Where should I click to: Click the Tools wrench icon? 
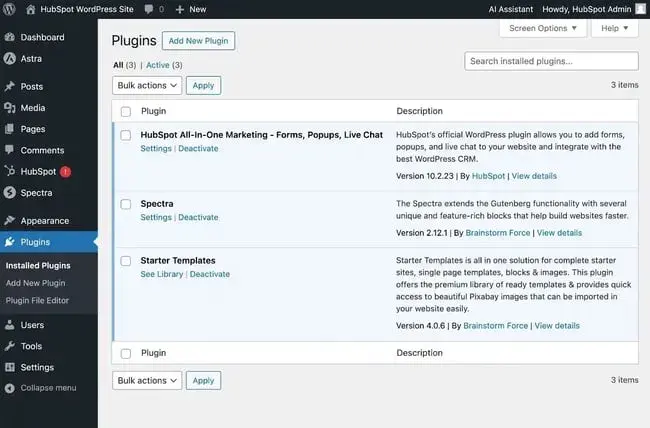pyautogui.click(x=10, y=346)
